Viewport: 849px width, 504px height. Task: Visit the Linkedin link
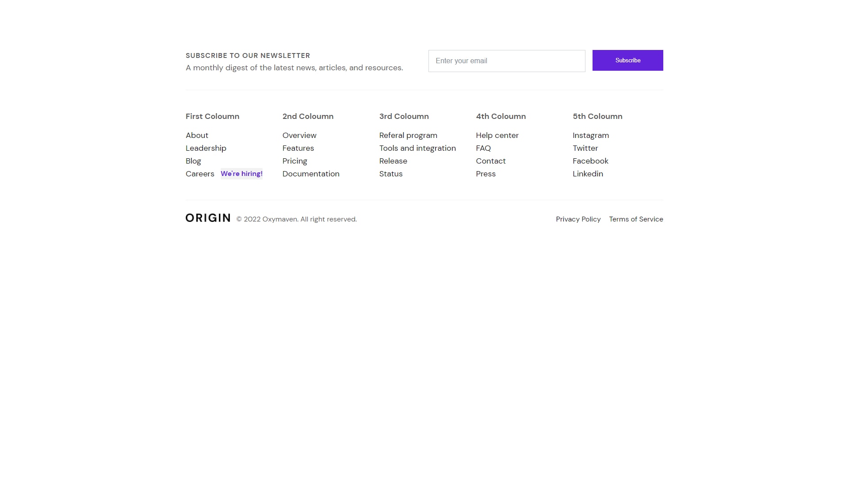click(x=588, y=174)
